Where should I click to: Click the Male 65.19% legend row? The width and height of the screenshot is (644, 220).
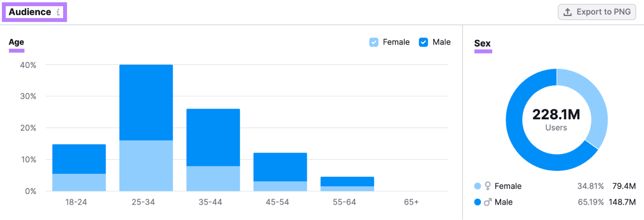pyautogui.click(x=555, y=202)
